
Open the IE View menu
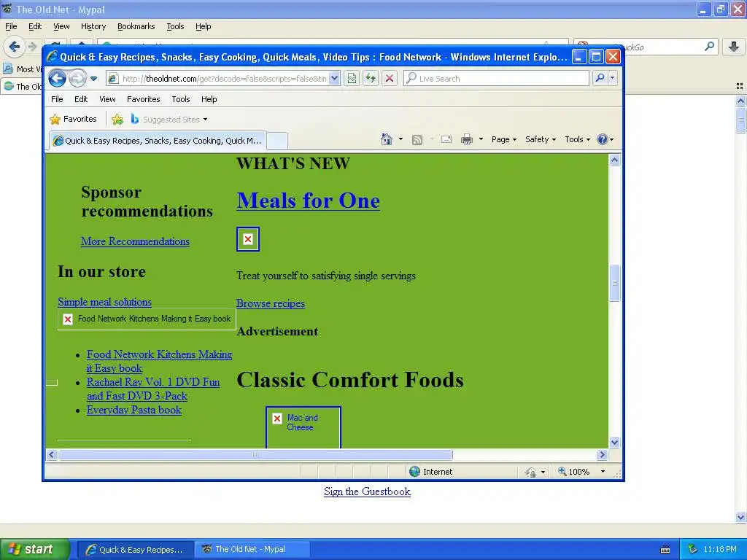(x=107, y=99)
